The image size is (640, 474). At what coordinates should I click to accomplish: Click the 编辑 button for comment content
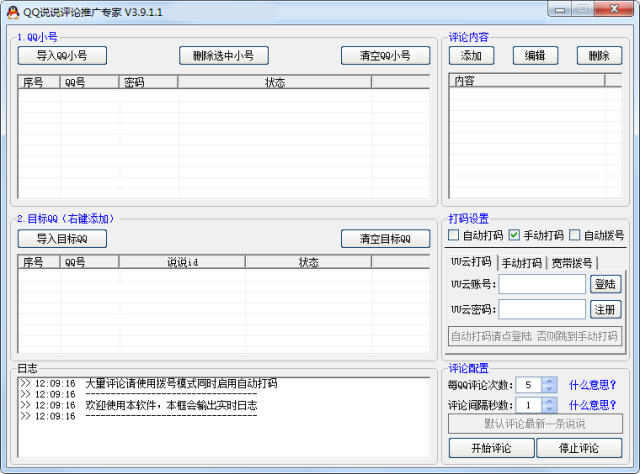[x=535, y=56]
